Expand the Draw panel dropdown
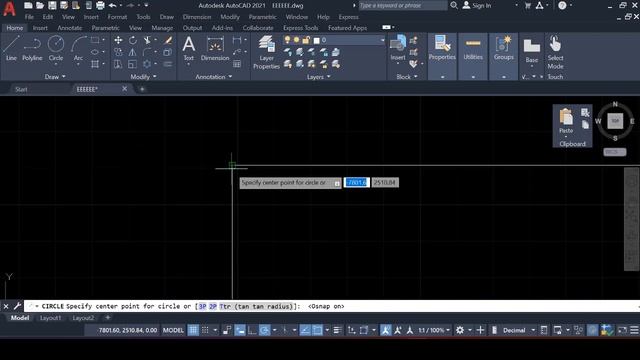 pyautogui.click(x=55, y=77)
